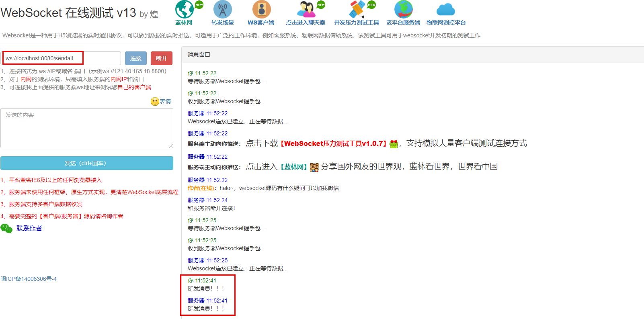Click the 连接 connect button
644x319 pixels.
tap(136, 58)
